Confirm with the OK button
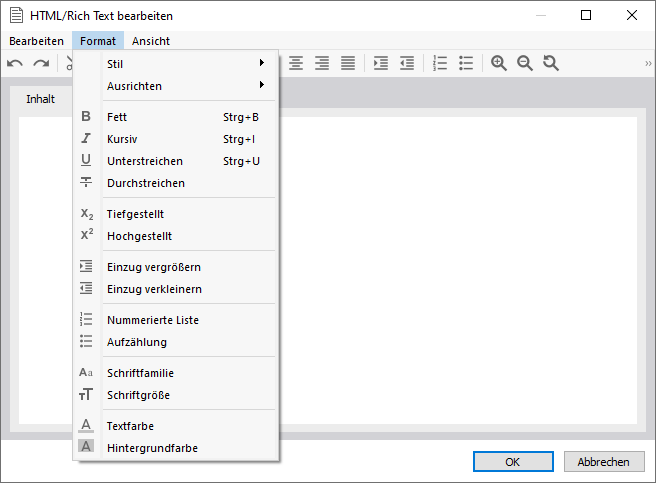The image size is (656, 483). [x=513, y=462]
